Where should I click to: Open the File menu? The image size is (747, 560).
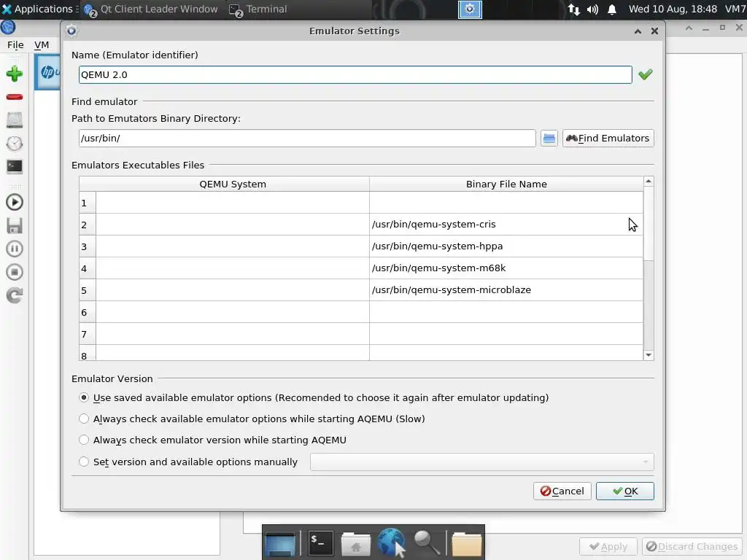(15, 44)
